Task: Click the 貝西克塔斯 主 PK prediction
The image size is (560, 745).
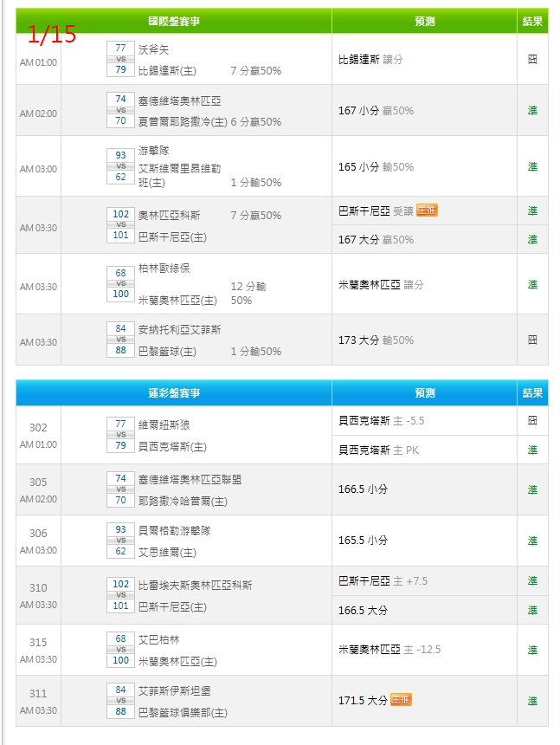Action: [379, 450]
